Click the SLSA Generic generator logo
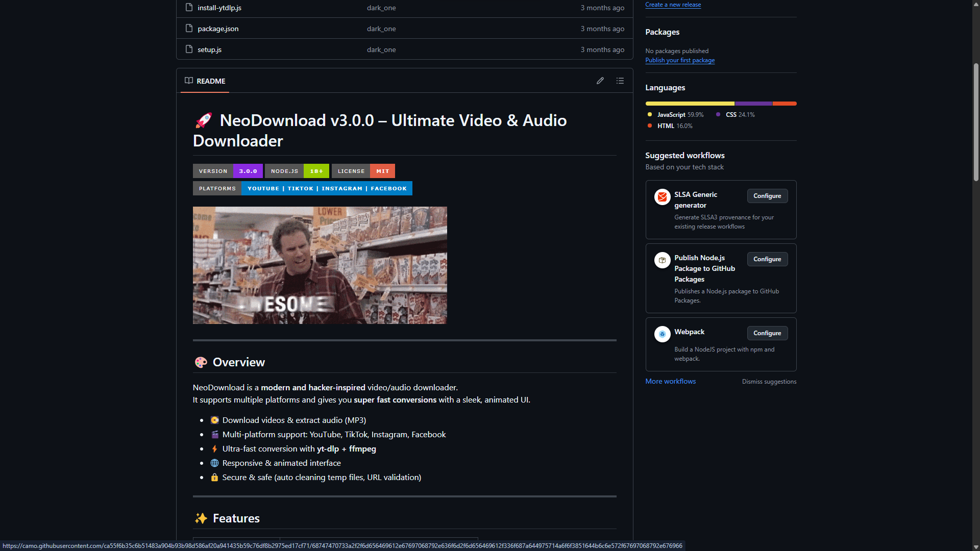Image resolution: width=980 pixels, height=551 pixels. [662, 196]
